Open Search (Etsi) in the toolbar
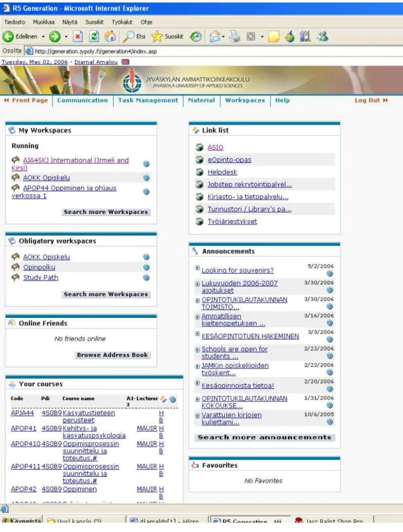Image resolution: width=403 pixels, height=532 pixels. pyautogui.click(x=134, y=36)
